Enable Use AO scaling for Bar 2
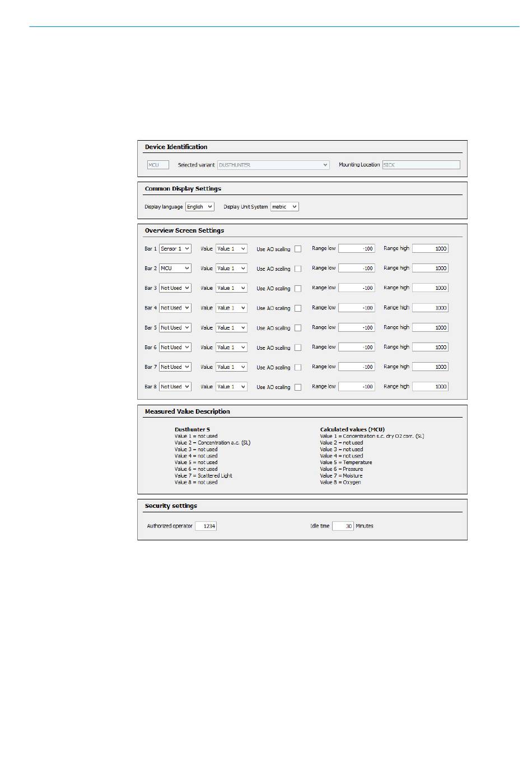Viewport: 532px width, 778px height. tap(298, 269)
